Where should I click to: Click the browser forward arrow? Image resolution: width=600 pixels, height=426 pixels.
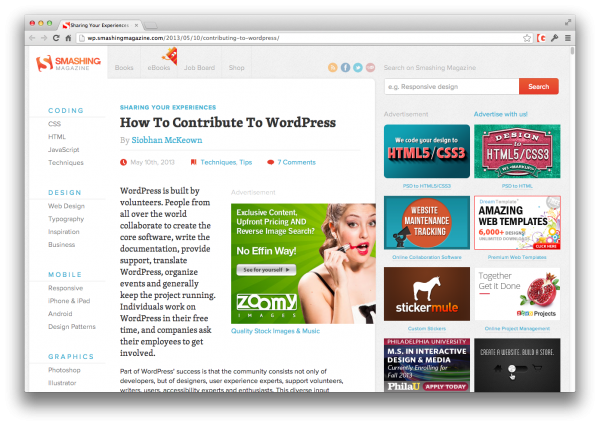[x=44, y=38]
